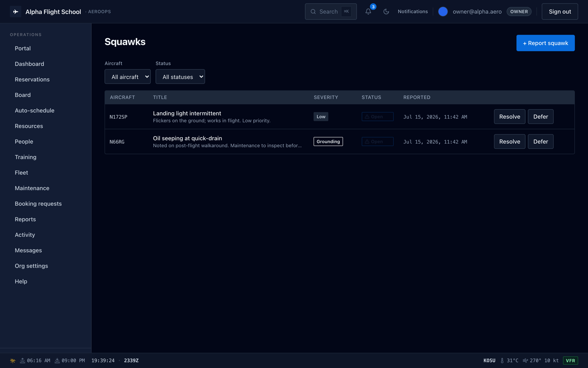Click the thermometer icon beside 31°C

click(502, 361)
